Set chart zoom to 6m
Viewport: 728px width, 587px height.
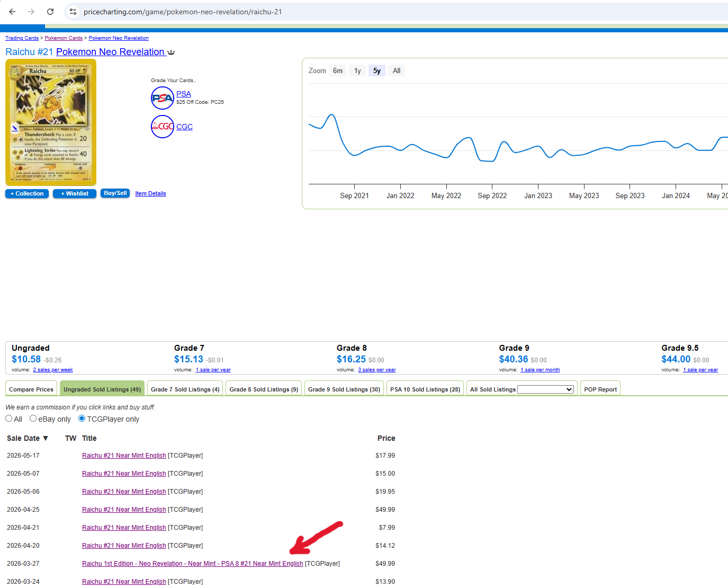338,70
